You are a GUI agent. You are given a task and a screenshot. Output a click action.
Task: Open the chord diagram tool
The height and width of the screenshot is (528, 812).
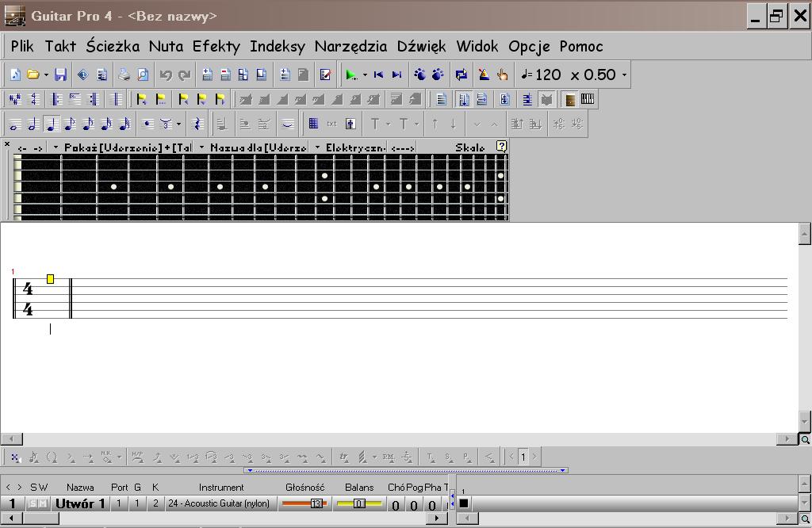click(313, 124)
